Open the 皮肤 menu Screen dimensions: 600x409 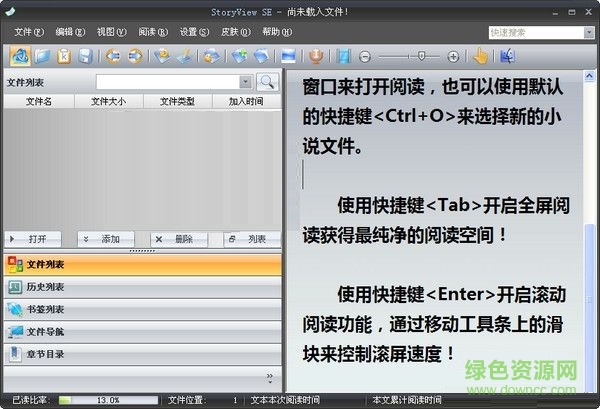click(229, 31)
